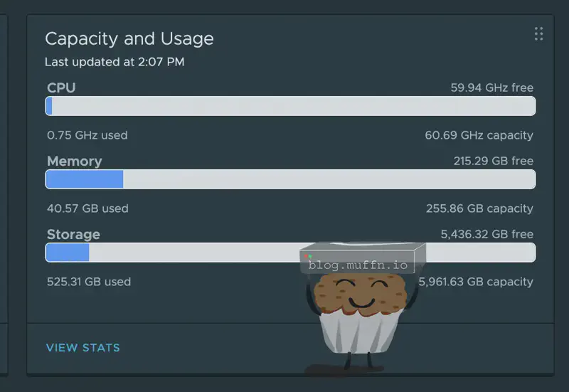Click the 255.86 GB capacity text
Screen dimensions: 569x392
coord(479,208)
